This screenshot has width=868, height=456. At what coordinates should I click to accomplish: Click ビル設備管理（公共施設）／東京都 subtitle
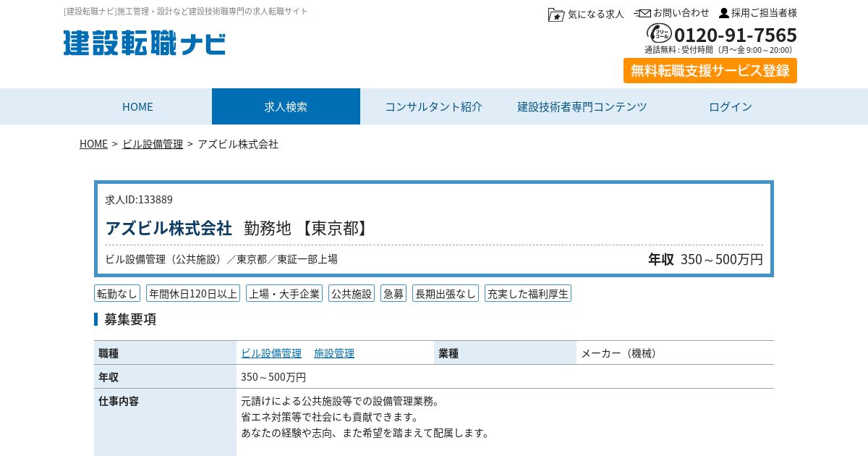pyautogui.click(x=221, y=259)
